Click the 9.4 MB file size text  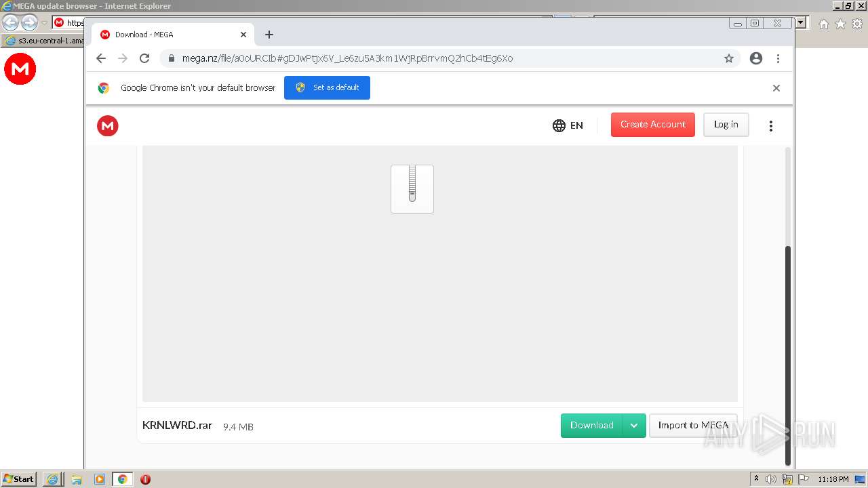click(238, 427)
